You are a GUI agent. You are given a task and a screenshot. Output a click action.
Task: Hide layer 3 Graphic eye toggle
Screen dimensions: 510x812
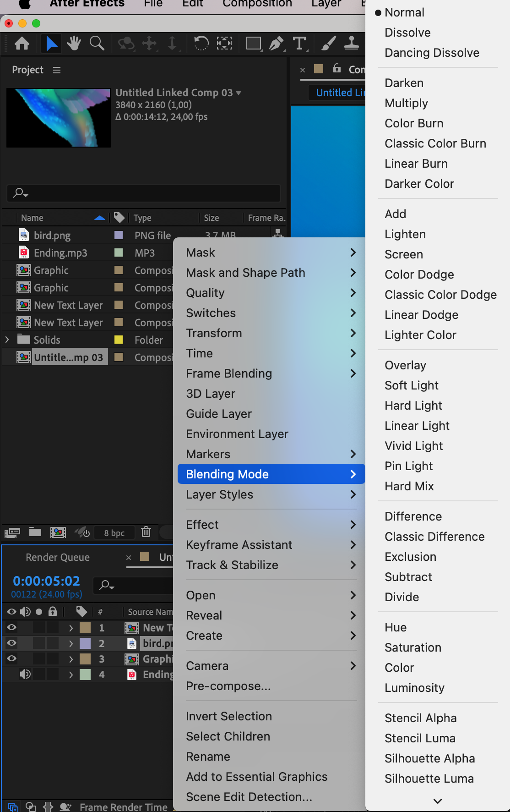(x=12, y=659)
